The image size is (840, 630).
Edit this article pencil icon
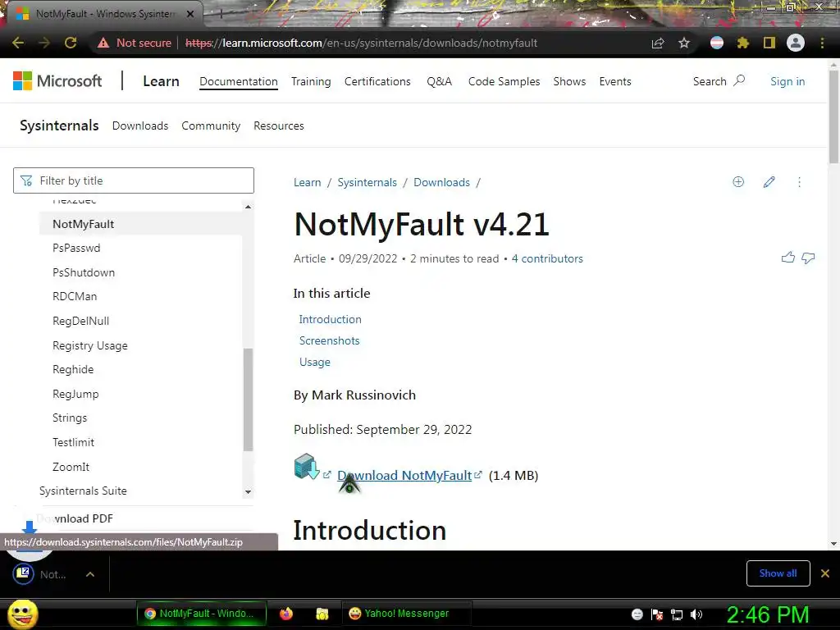[x=769, y=182]
